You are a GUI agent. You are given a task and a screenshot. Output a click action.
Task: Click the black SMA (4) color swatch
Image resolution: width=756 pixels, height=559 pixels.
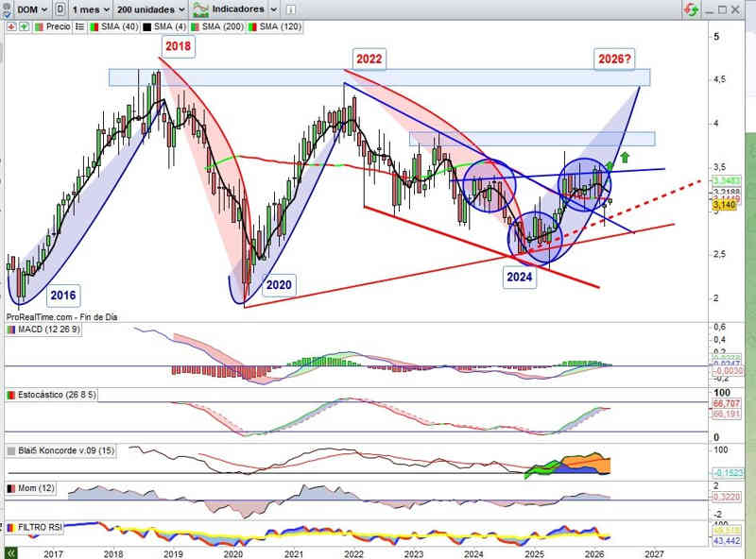click(x=146, y=27)
